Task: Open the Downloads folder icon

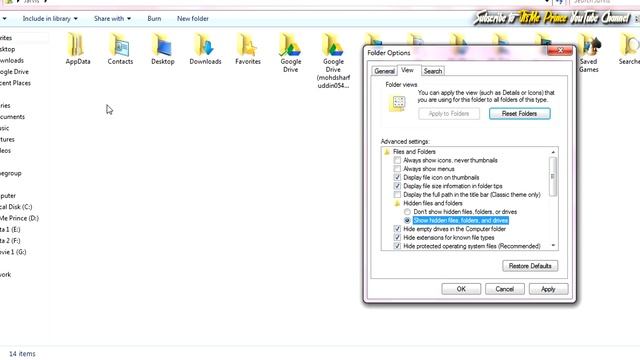Action: (205, 44)
